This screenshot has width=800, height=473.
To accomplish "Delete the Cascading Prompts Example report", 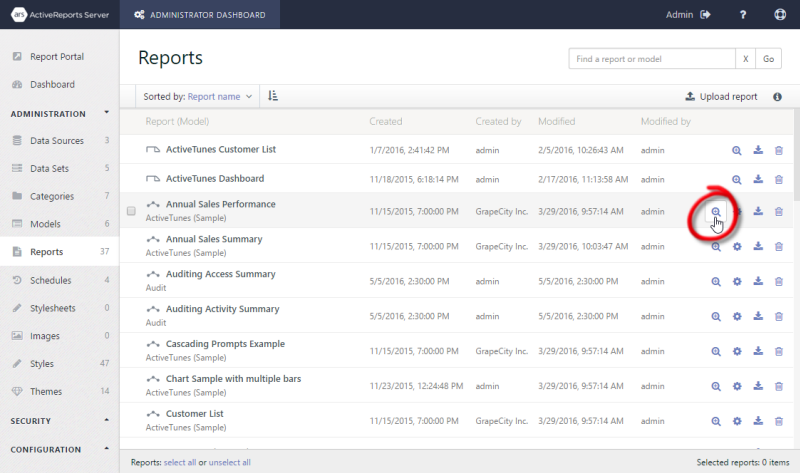I will click(779, 352).
